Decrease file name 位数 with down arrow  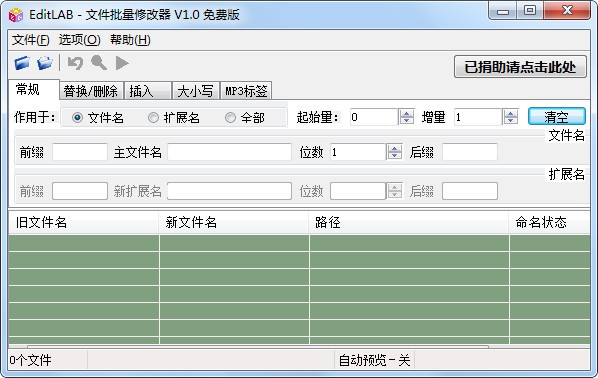395,156
